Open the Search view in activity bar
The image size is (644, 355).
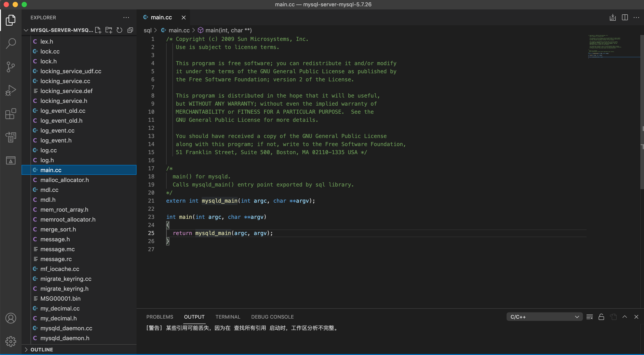[11, 43]
